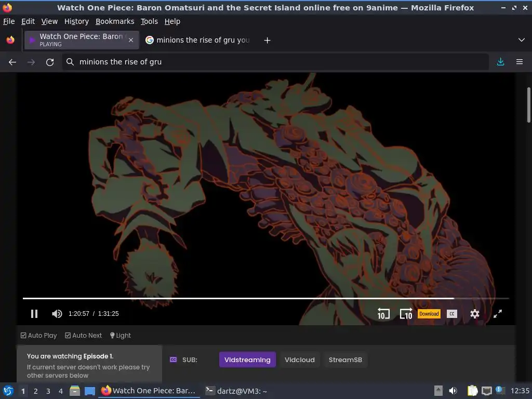The height and width of the screenshot is (399, 532).
Task: Switch to workspace 4 in taskbar
Action: [61, 391]
